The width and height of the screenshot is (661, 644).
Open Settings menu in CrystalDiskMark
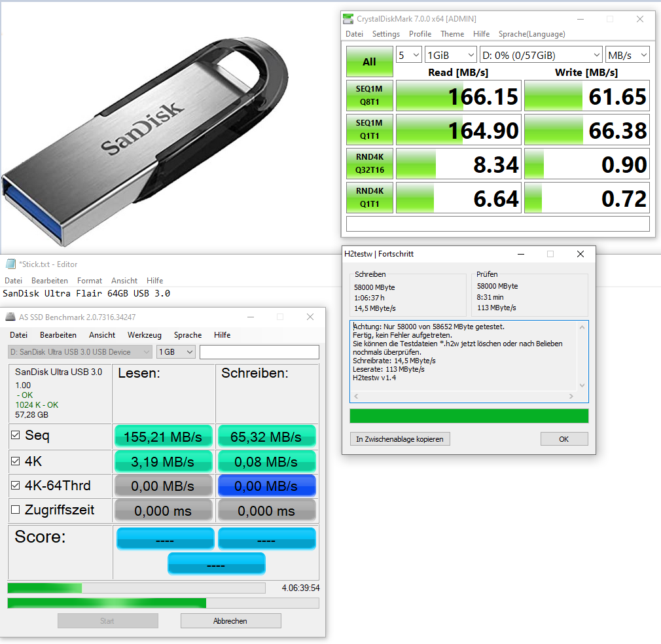(385, 34)
